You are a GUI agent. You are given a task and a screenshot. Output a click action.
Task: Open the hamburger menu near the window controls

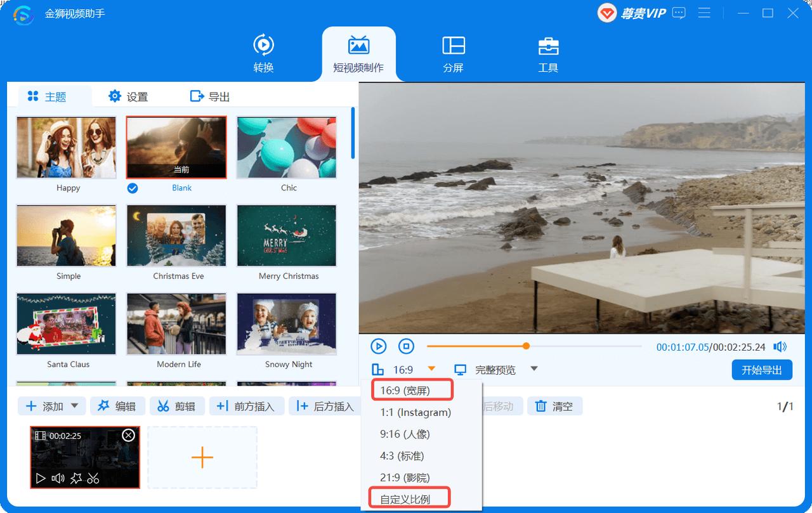704,13
